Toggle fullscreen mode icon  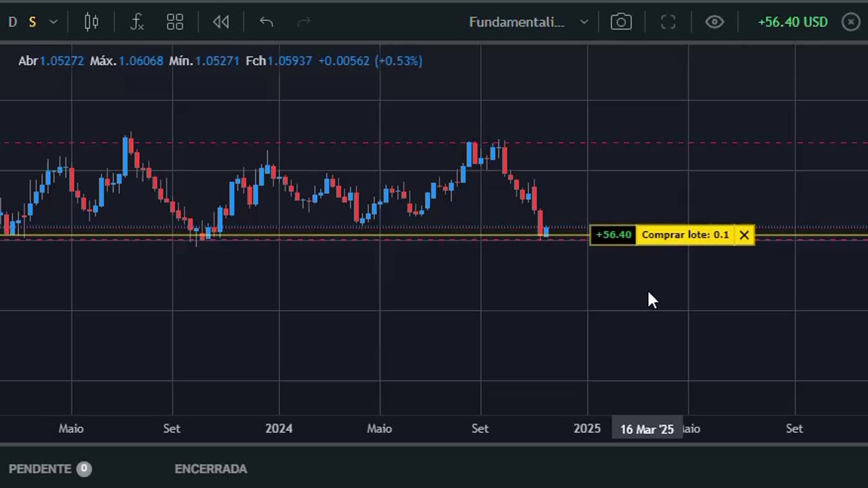(x=668, y=22)
